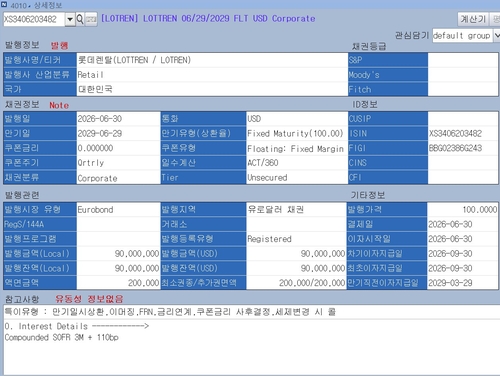
Task: Click the day count value ACT/360
Action: (263, 163)
